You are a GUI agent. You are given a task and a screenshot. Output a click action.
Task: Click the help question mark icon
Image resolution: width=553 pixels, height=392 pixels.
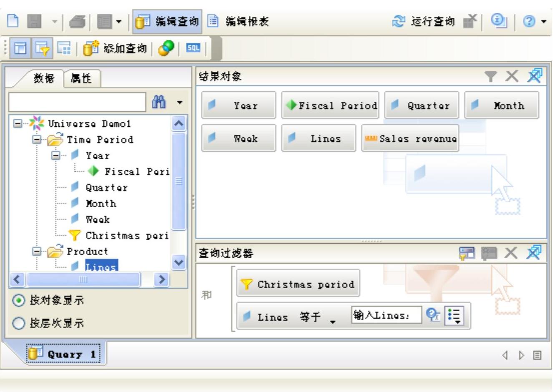529,21
